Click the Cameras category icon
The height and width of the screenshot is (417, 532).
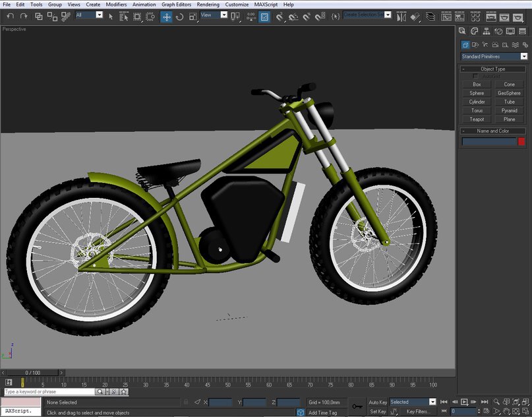[x=496, y=45]
